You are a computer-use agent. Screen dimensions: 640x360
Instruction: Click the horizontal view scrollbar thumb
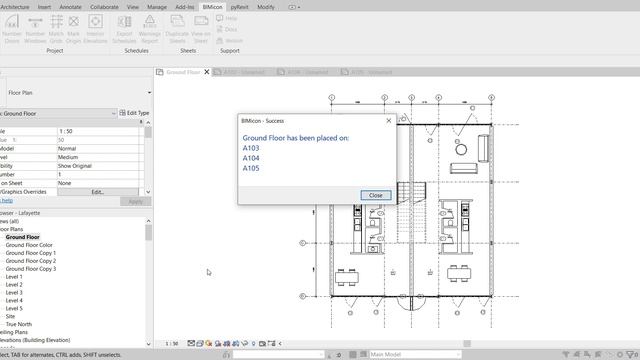tap(467, 344)
